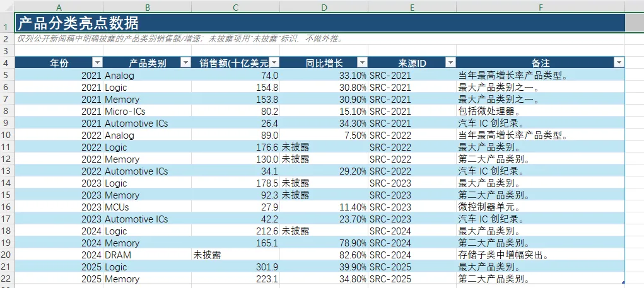The height and width of the screenshot is (288, 644).
Task: Select growth cell 15.10%
Action: (x=324, y=111)
